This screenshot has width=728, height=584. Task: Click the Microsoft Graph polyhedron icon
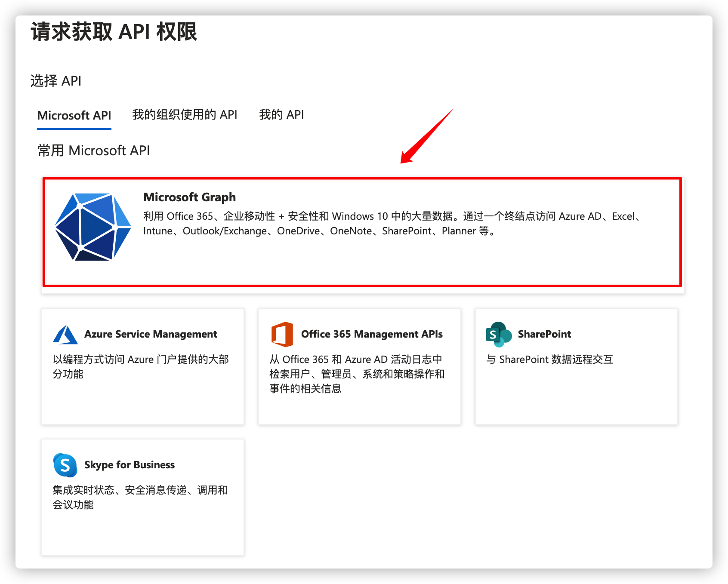[x=93, y=227]
